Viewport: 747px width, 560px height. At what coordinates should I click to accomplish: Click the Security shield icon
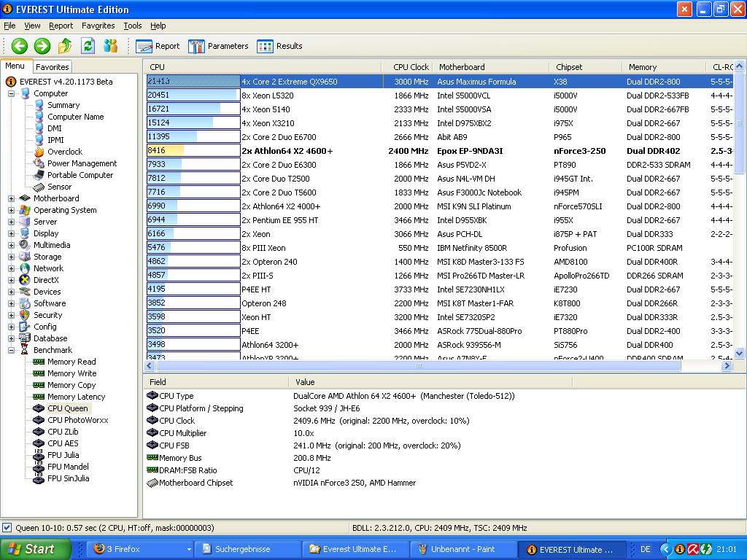[25, 315]
